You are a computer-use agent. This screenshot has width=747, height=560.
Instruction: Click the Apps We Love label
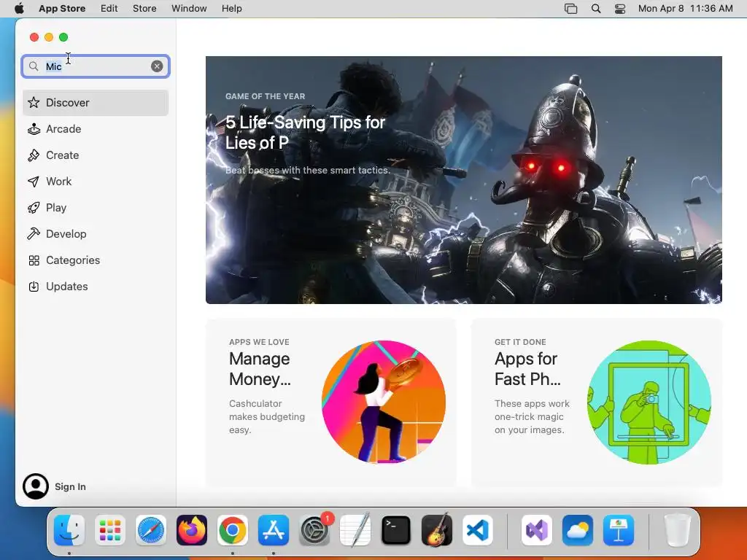click(259, 342)
